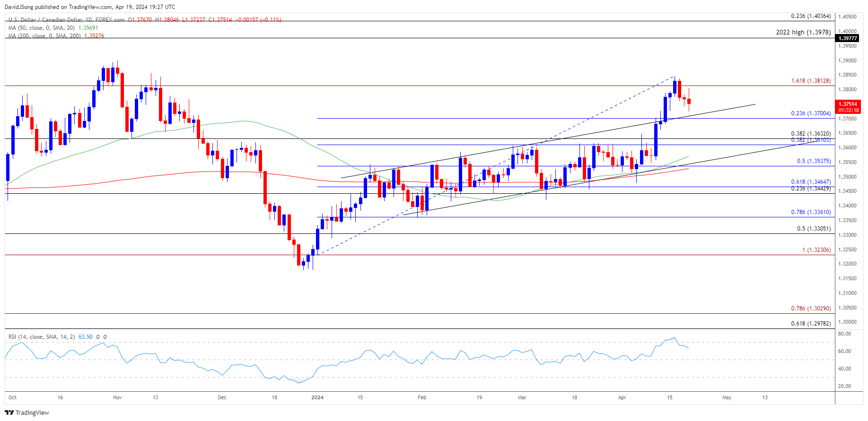This screenshot has height=421, width=868.
Task: Click the 0.786 (1.33610) Fibonacci label
Action: click(811, 212)
